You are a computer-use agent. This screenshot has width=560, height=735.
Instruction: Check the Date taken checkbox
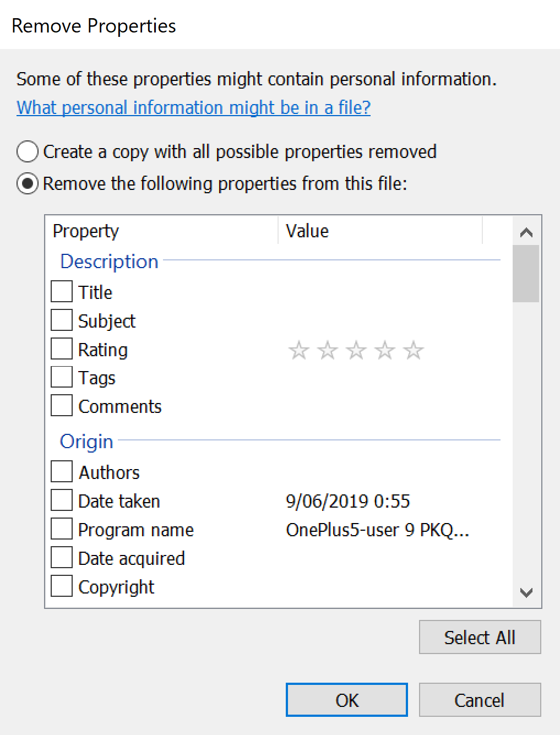click(62, 500)
